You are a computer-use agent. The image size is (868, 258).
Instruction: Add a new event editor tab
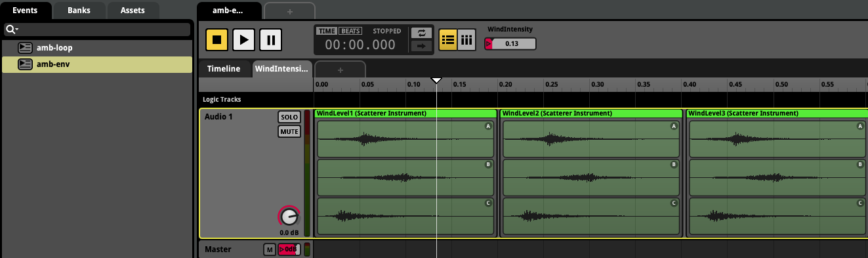click(289, 11)
